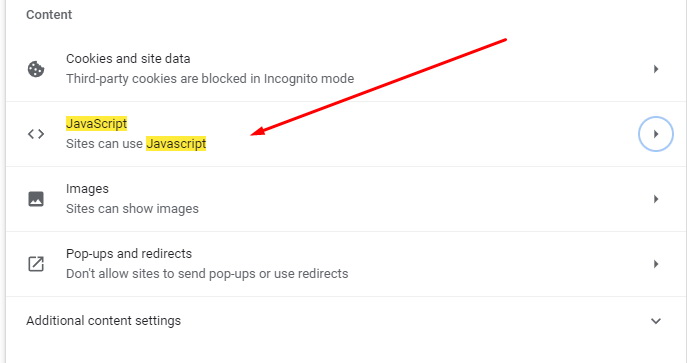Click the Sites can use Javascript description

pos(136,144)
